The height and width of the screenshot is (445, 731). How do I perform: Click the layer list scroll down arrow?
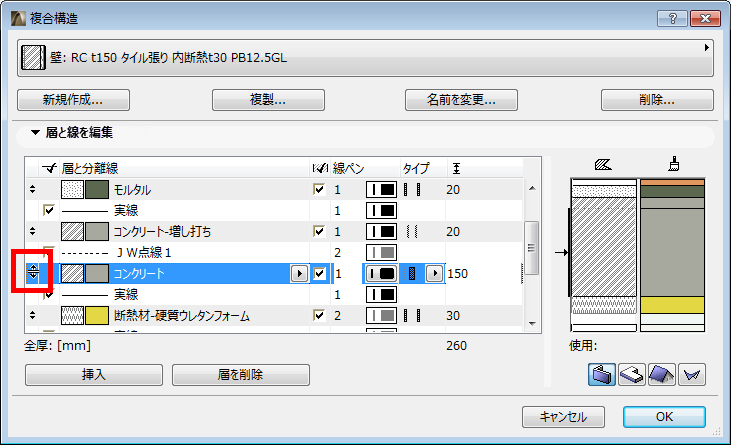pos(532,323)
